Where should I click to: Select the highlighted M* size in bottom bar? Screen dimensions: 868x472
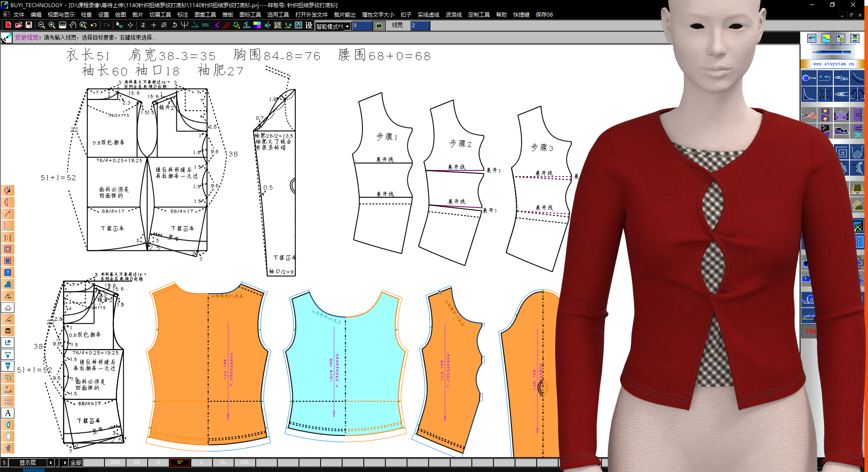[180, 463]
